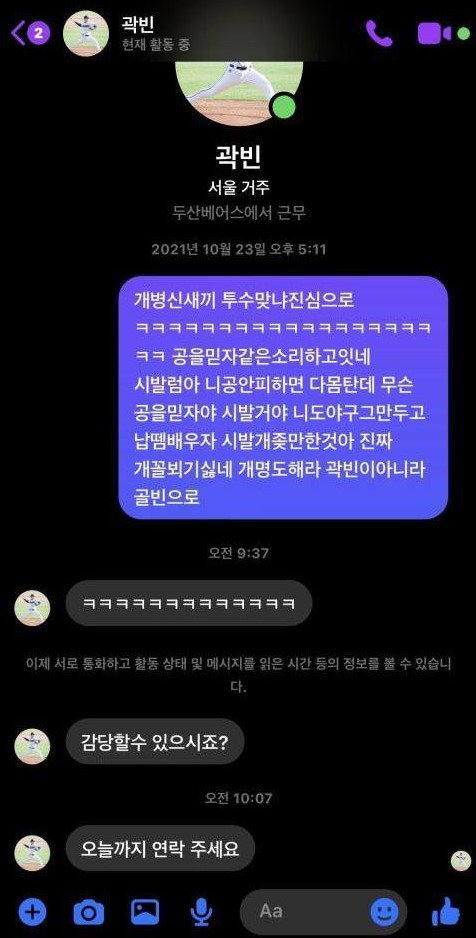476x938 pixels.
Task: Start a voice call with phone icon
Action: click(x=379, y=34)
